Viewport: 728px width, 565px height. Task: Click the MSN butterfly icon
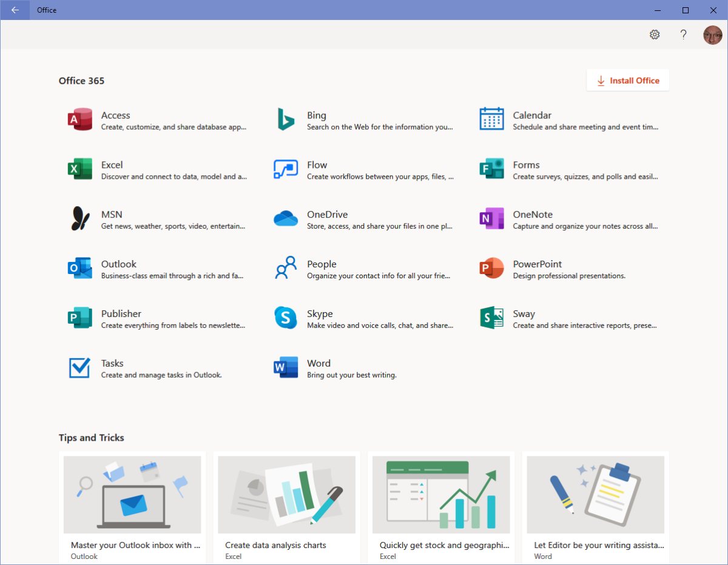pyautogui.click(x=79, y=219)
